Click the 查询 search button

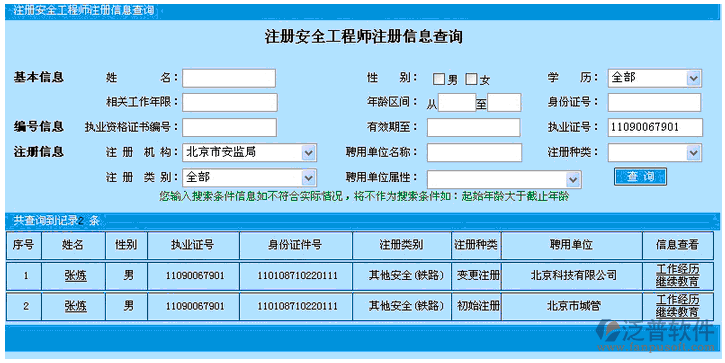(640, 177)
